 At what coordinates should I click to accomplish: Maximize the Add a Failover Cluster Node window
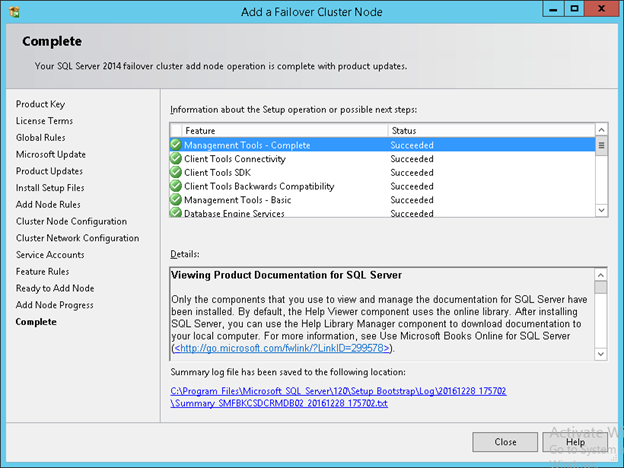tap(575, 8)
